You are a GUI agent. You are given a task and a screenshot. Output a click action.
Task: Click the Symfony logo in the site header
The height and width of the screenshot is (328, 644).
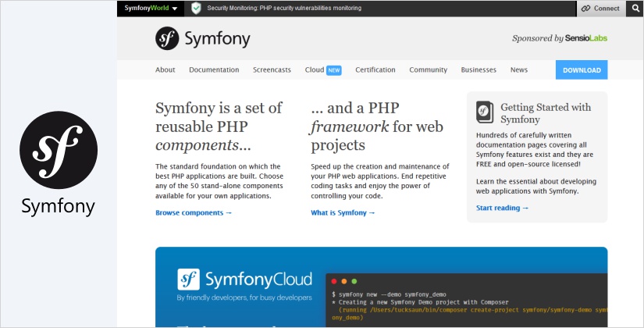[x=190, y=38]
